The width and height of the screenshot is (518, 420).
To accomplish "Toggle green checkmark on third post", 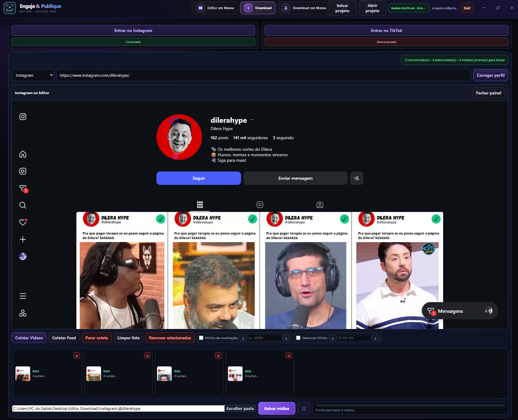I will (345, 219).
